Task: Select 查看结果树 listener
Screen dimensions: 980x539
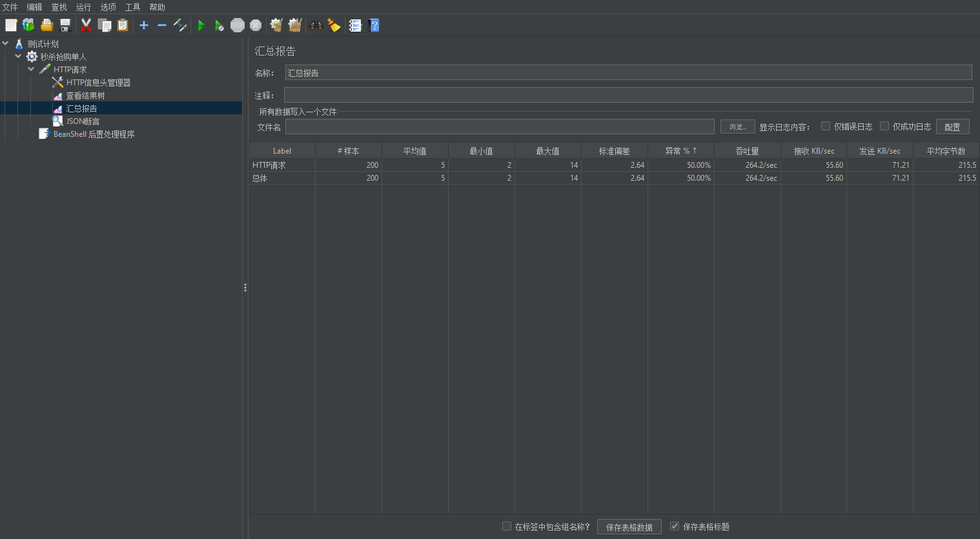Action: click(85, 96)
